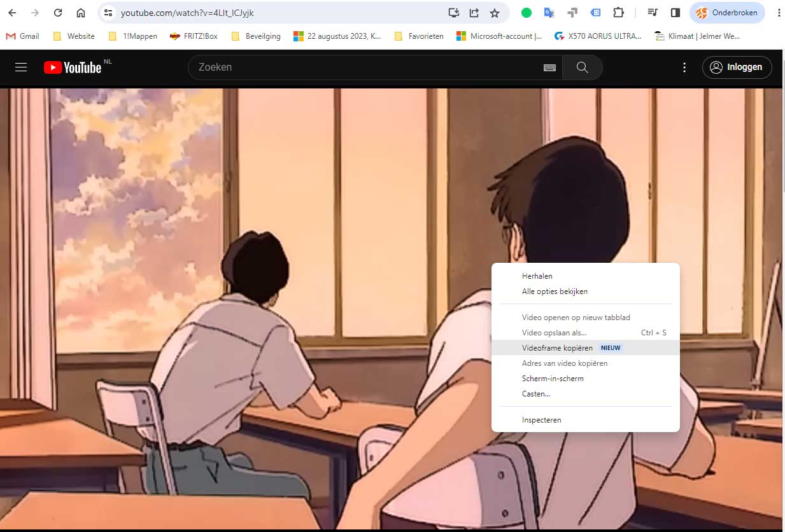
Task: Share this page via the share icon
Action: click(474, 13)
